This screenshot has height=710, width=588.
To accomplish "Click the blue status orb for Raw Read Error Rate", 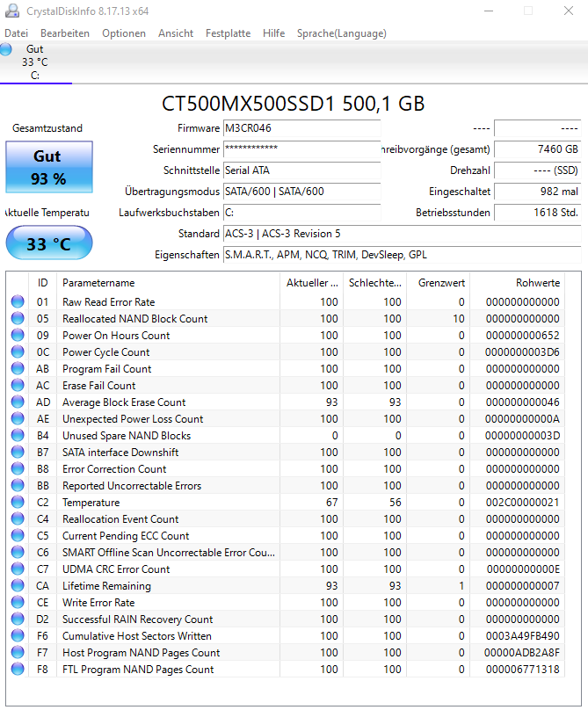I will click(x=18, y=301).
